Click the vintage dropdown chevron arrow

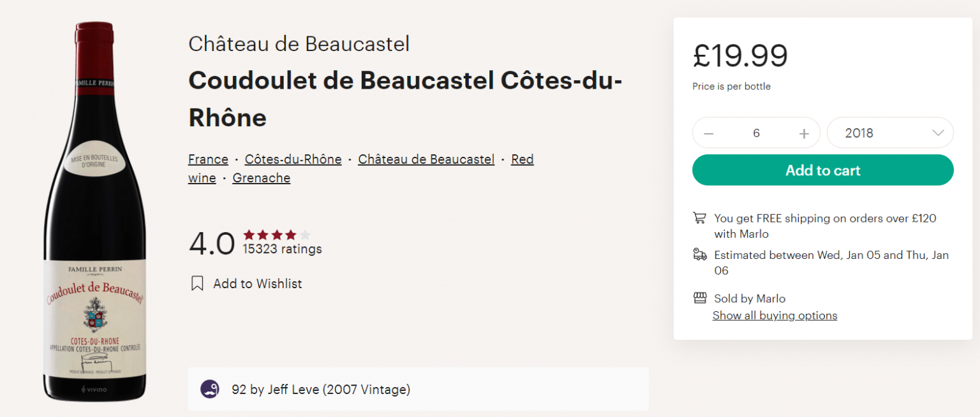[937, 133]
